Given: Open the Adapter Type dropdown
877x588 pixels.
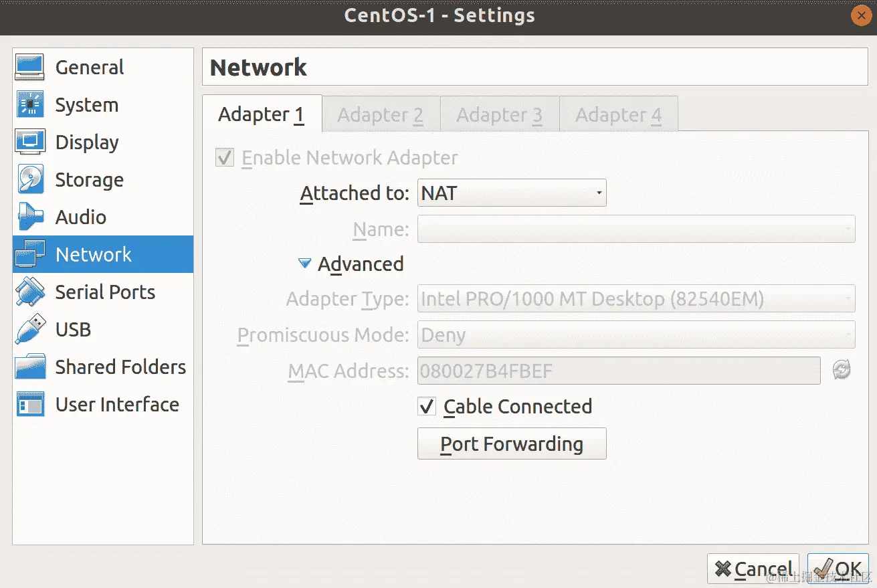Looking at the screenshot, I should click(x=636, y=298).
